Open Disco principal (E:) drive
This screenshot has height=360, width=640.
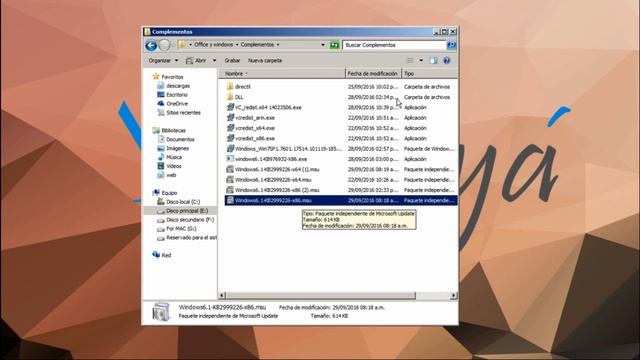point(187,211)
